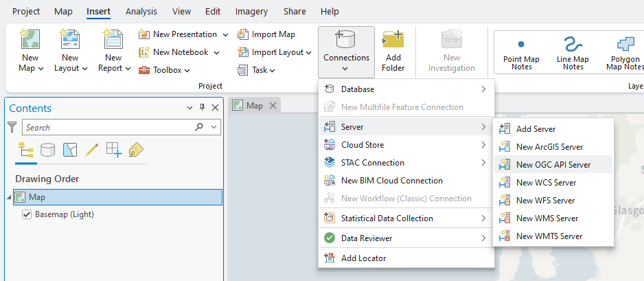Image resolution: width=644 pixels, height=281 pixels.
Task: Open Contents pane options chevron
Action: 189,108
